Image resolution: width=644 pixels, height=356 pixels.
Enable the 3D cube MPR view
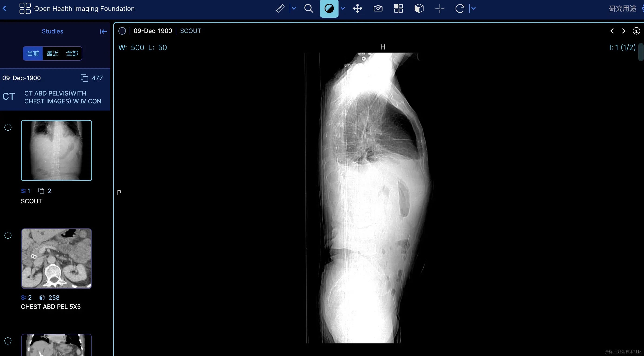[x=419, y=9]
